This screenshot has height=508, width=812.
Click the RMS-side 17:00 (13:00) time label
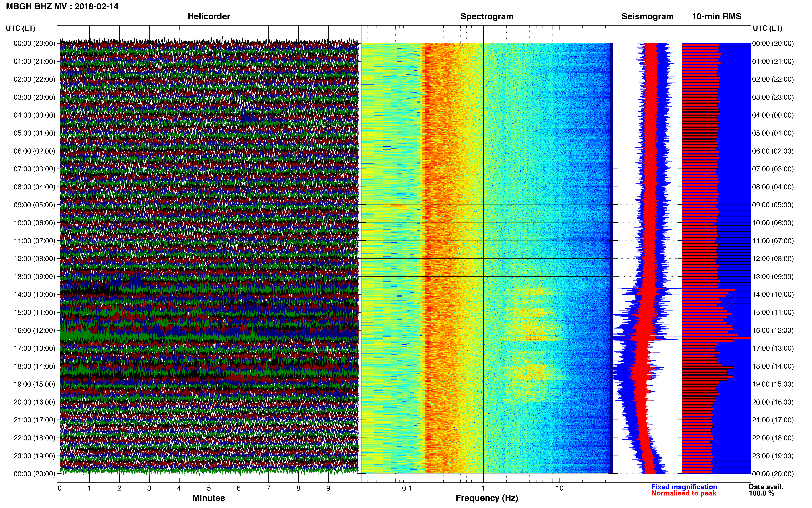(773, 348)
